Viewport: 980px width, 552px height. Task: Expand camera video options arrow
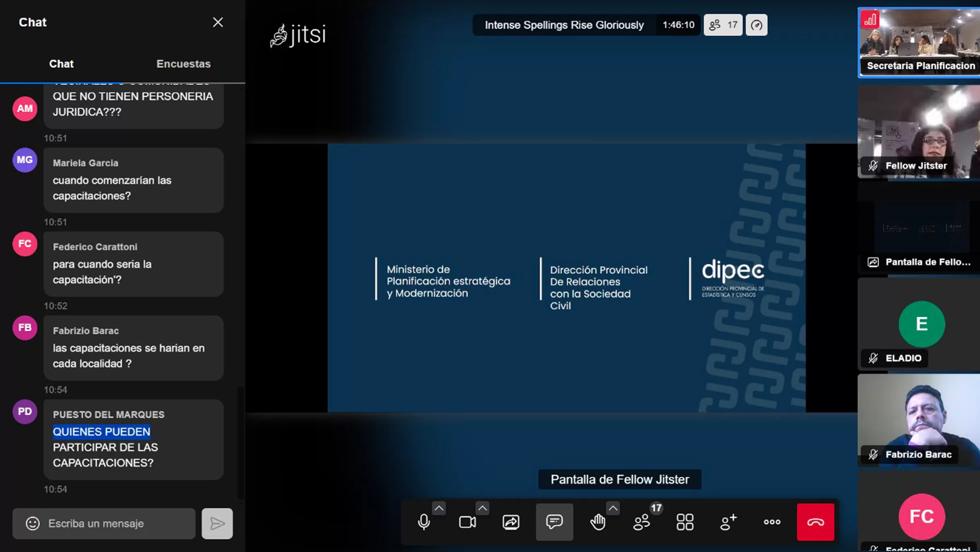pyautogui.click(x=483, y=508)
